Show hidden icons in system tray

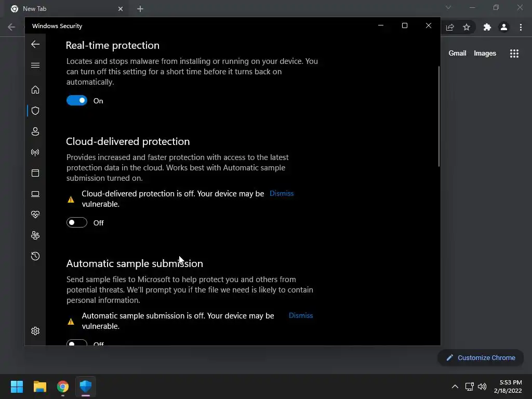coord(455,387)
